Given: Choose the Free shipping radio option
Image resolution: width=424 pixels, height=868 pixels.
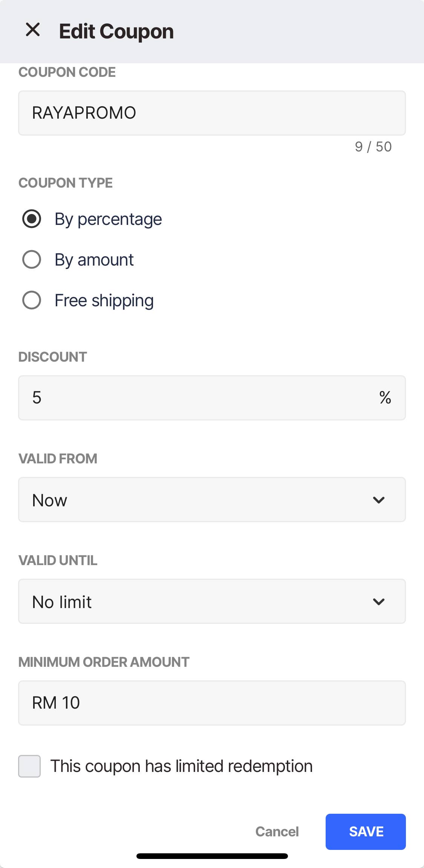Looking at the screenshot, I should (32, 300).
